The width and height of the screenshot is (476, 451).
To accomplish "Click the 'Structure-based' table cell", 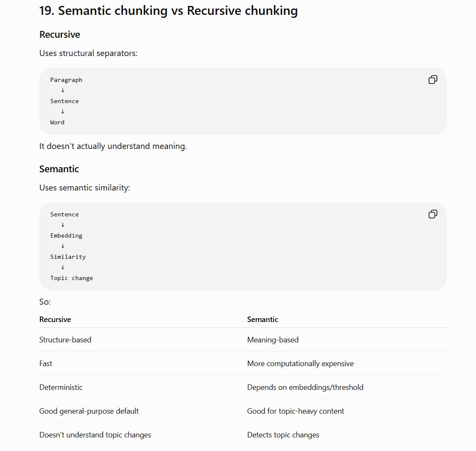I will (x=65, y=339).
